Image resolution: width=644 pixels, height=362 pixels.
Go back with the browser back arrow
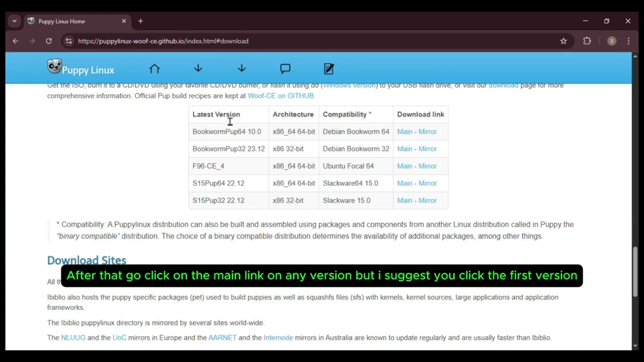(16, 41)
